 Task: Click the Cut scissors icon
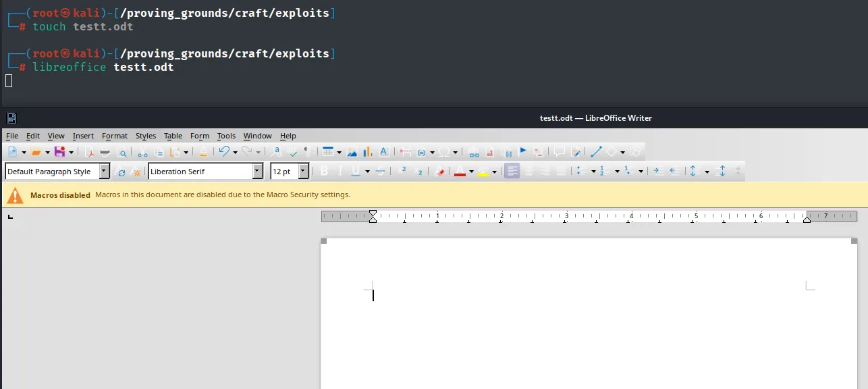coord(142,152)
